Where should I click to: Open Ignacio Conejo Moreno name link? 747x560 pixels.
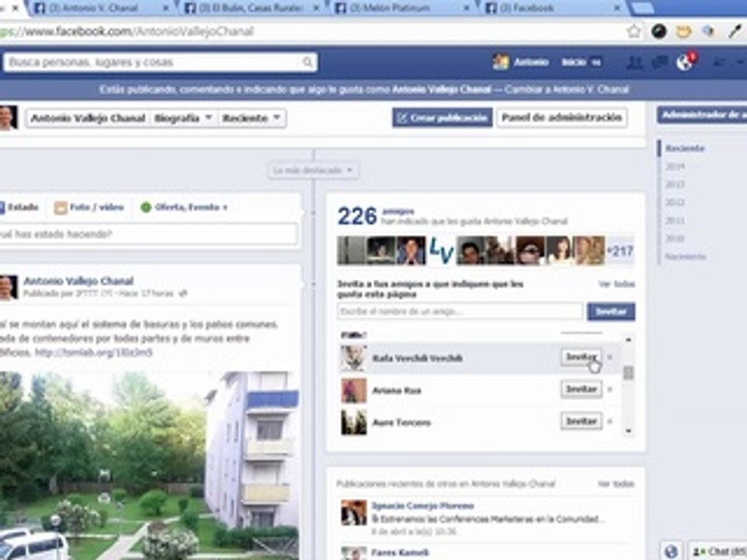423,506
